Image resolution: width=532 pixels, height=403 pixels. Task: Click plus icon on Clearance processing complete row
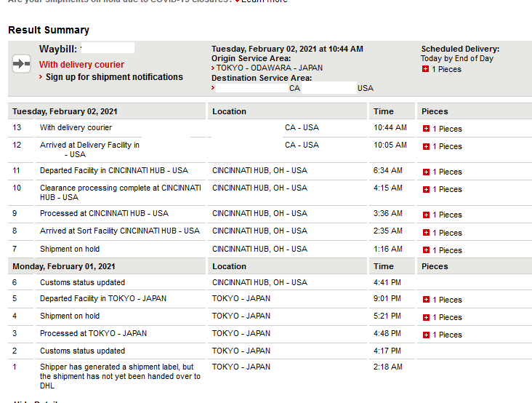pyautogui.click(x=426, y=189)
